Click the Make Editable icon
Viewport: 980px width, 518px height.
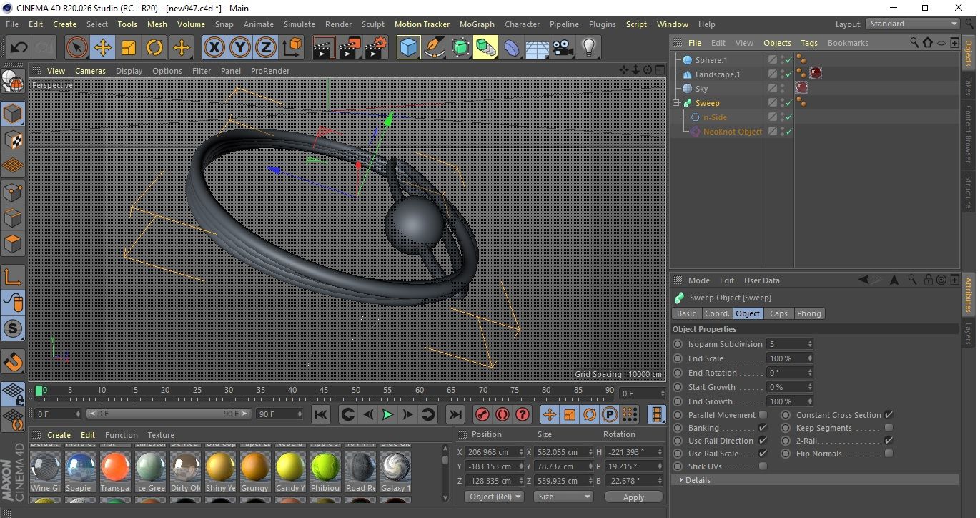click(13, 82)
